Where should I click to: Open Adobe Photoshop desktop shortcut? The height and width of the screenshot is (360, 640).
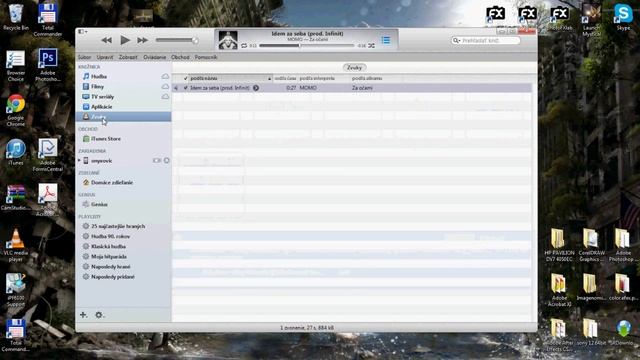point(48,64)
